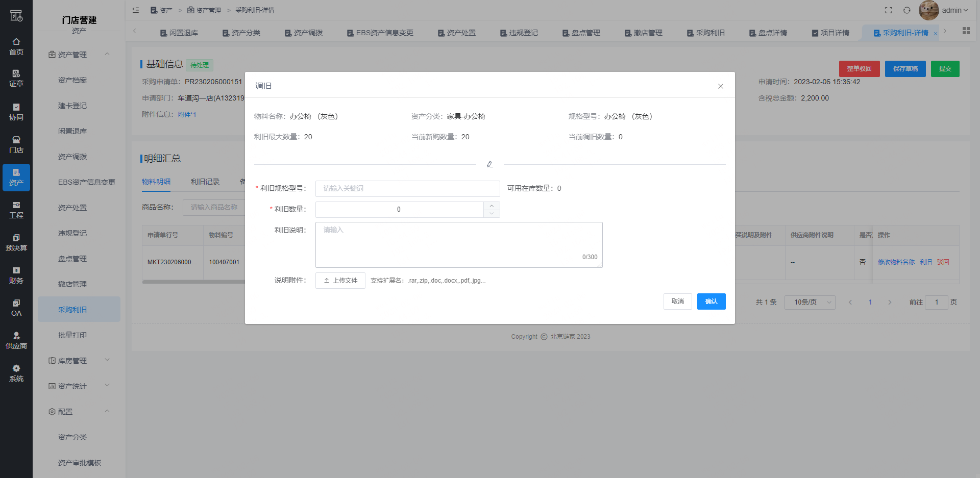Increase 利旧数量 with up arrow
Image resolution: width=980 pixels, height=478 pixels.
tap(492, 206)
